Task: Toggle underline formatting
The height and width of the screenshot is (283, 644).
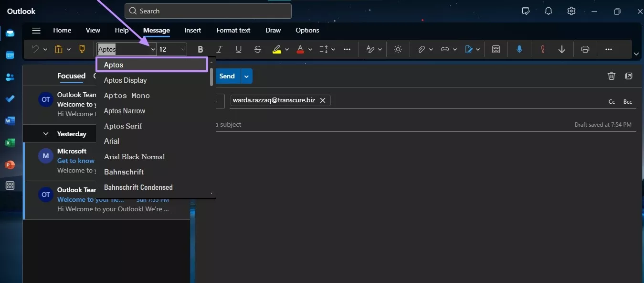Action: click(x=238, y=49)
